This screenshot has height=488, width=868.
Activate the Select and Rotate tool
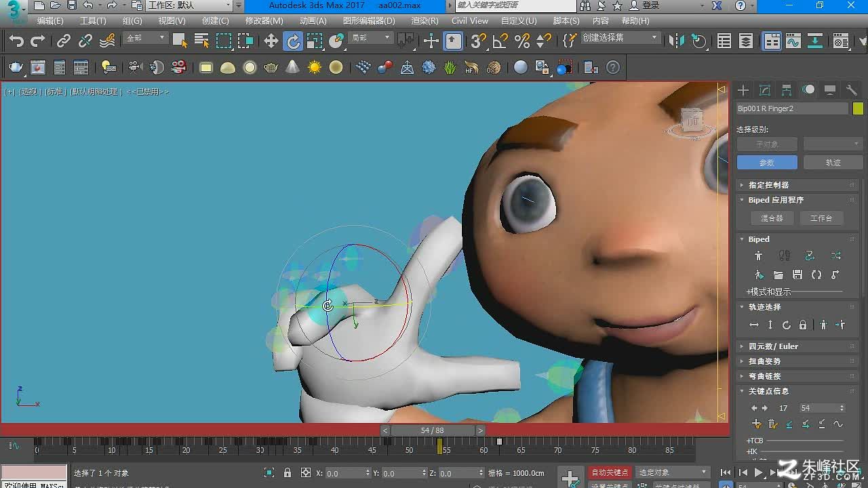click(x=293, y=41)
